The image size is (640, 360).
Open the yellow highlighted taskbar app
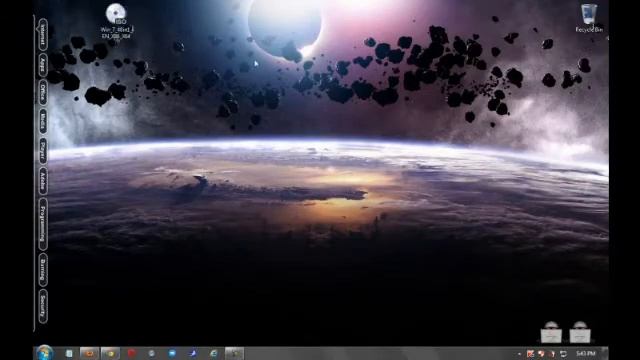[x=111, y=353]
